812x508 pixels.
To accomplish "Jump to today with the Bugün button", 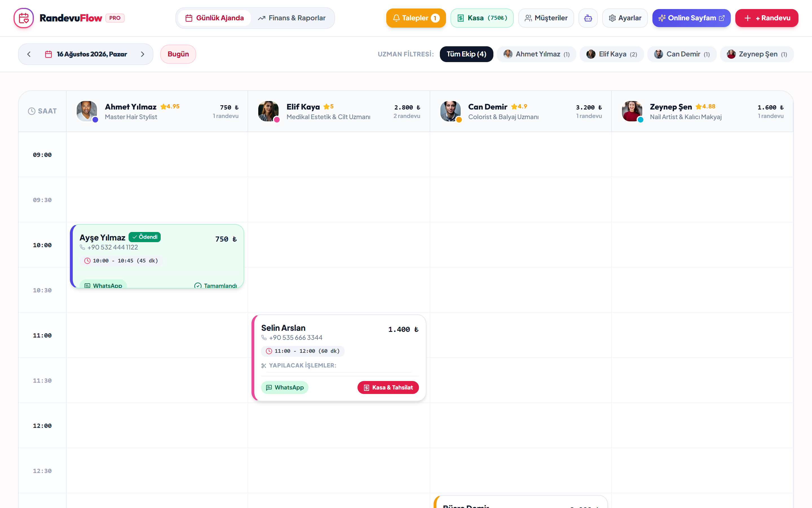I will [178, 54].
